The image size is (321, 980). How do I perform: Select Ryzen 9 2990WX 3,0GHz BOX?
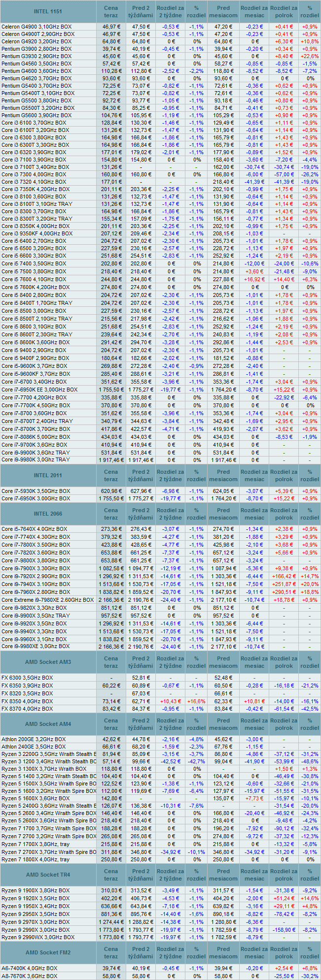coord(38,937)
